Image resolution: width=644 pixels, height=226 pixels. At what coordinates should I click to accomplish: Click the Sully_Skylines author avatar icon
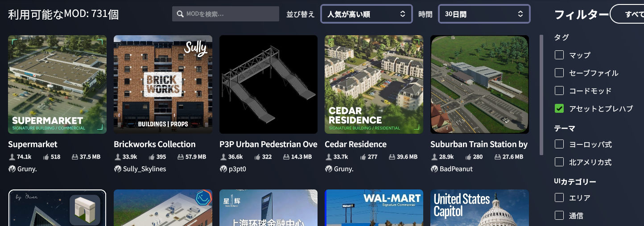[118, 169]
